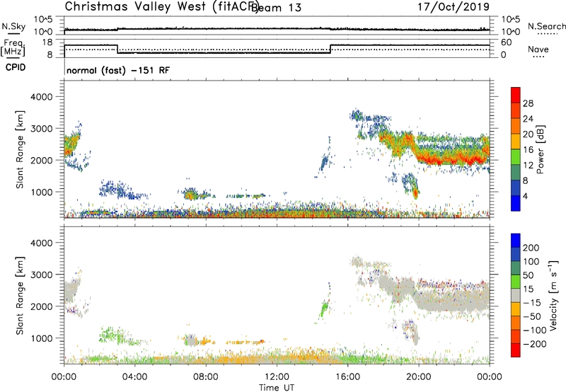This screenshot has width=566, height=392.
Task: Click the 'Time UT' axis title
Action: (x=277, y=388)
